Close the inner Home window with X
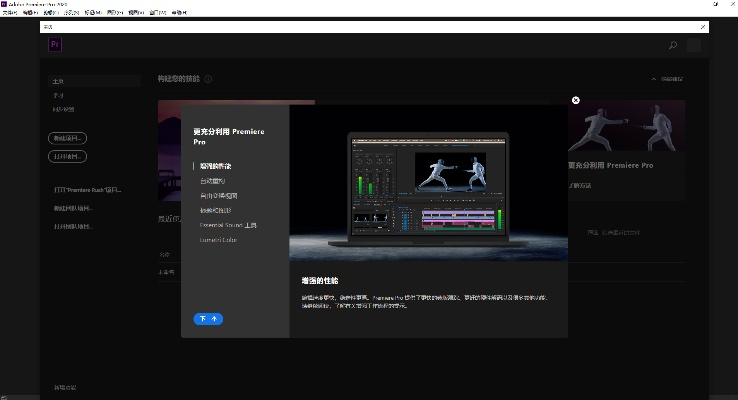 [x=703, y=27]
